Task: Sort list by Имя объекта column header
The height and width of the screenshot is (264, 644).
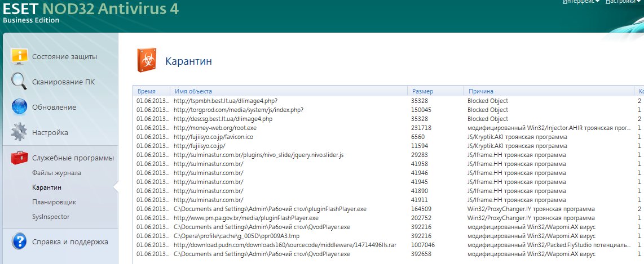Action: tap(289, 91)
